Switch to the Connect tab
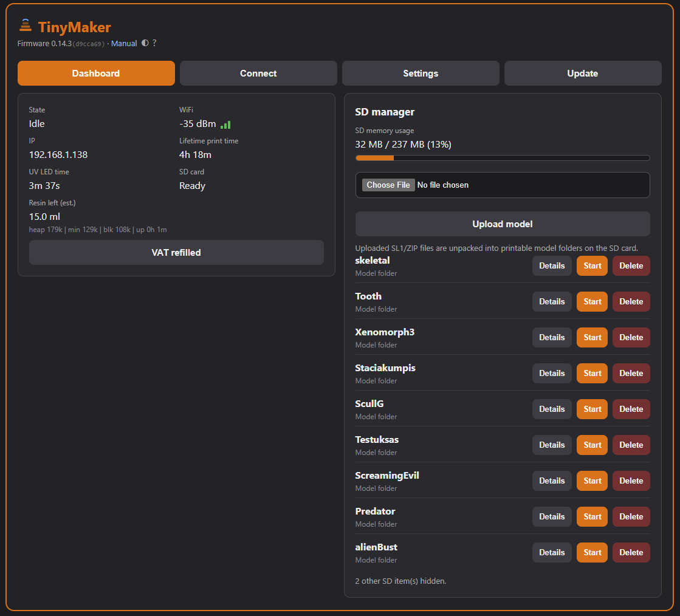The height and width of the screenshot is (616, 680). [x=258, y=74]
